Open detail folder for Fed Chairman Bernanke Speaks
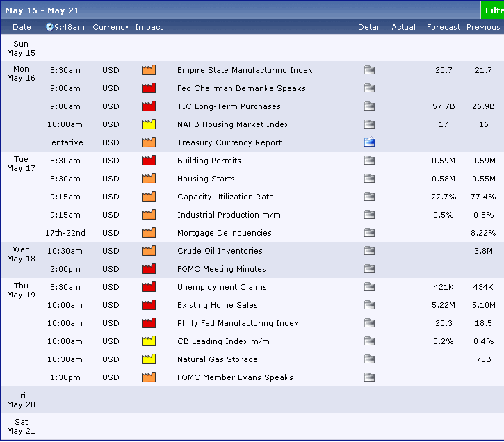The image size is (504, 442). [x=369, y=88]
